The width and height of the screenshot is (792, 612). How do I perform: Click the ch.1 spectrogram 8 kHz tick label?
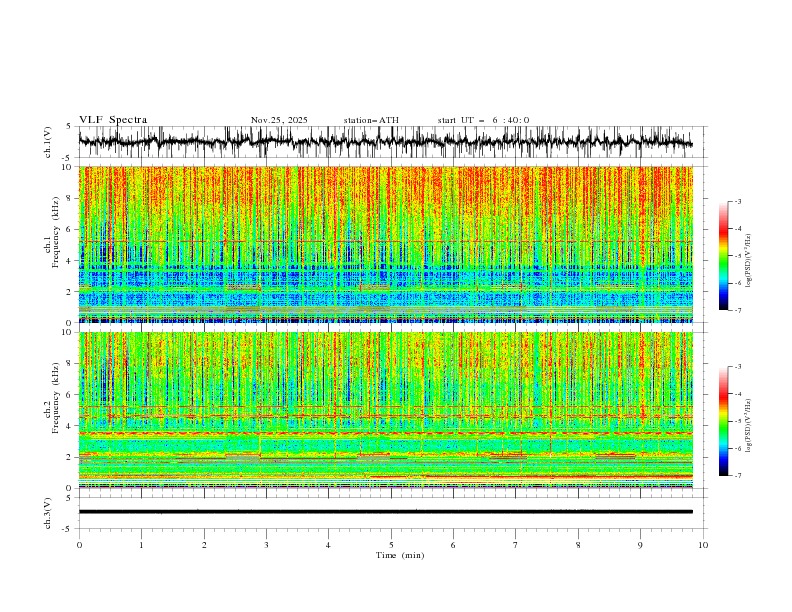point(71,198)
